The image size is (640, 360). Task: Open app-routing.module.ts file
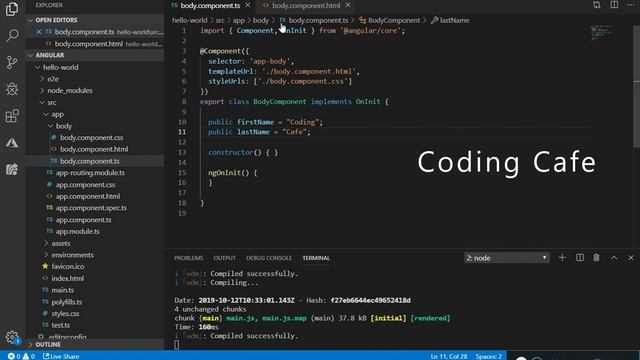click(90, 173)
